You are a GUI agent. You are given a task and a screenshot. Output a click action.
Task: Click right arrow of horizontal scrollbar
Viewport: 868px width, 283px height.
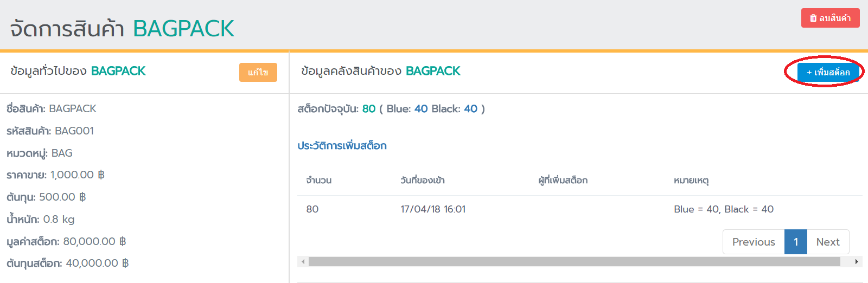coord(856,262)
